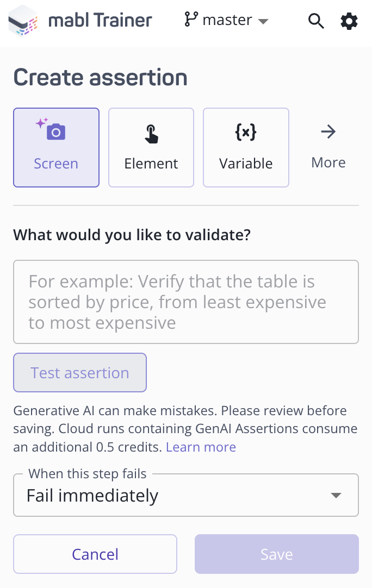The width and height of the screenshot is (372, 588).
Task: Click the {x} Variable icon
Action: click(x=246, y=132)
